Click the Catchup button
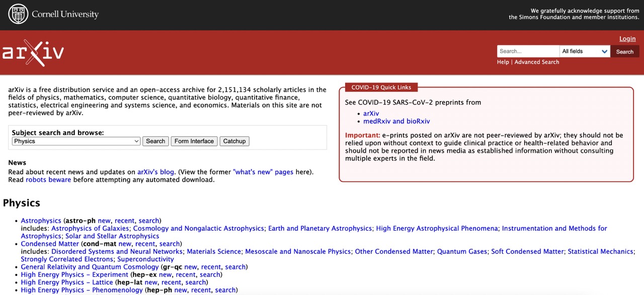Screen dimensions: 644x295 pyautogui.click(x=234, y=141)
